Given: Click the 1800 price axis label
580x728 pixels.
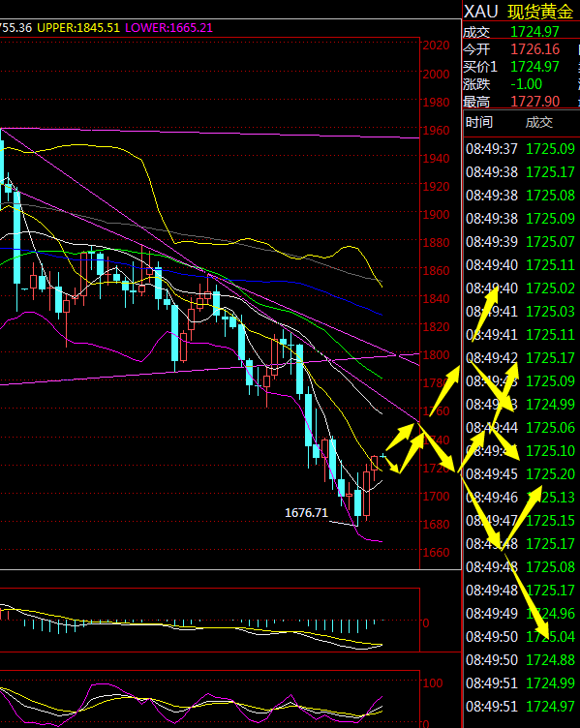Looking at the screenshot, I should point(436,354).
